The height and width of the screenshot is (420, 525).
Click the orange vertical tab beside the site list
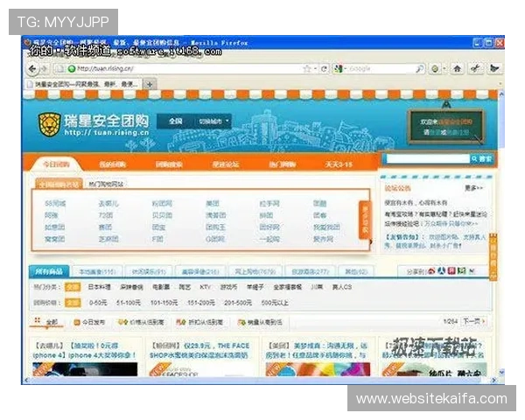[x=365, y=220]
